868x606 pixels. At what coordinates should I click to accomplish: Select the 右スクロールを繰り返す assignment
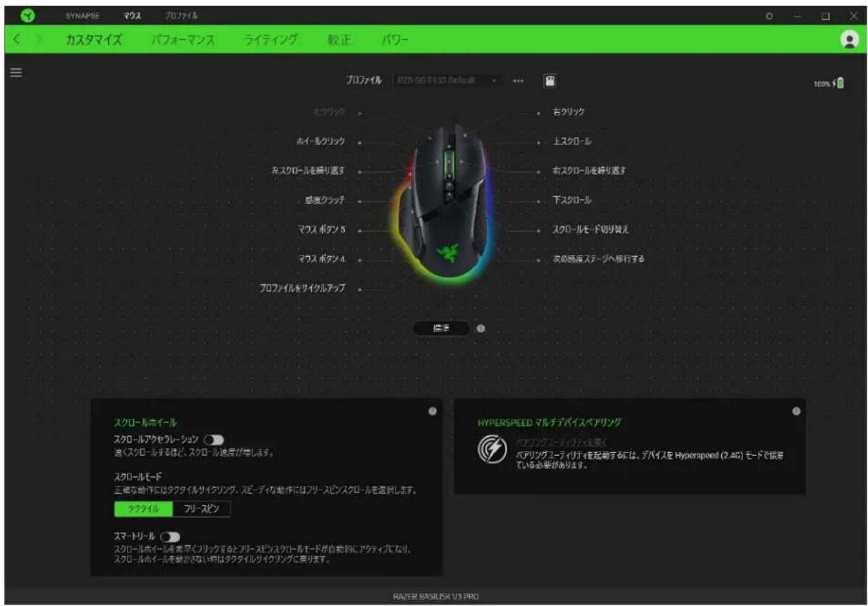coord(589,170)
